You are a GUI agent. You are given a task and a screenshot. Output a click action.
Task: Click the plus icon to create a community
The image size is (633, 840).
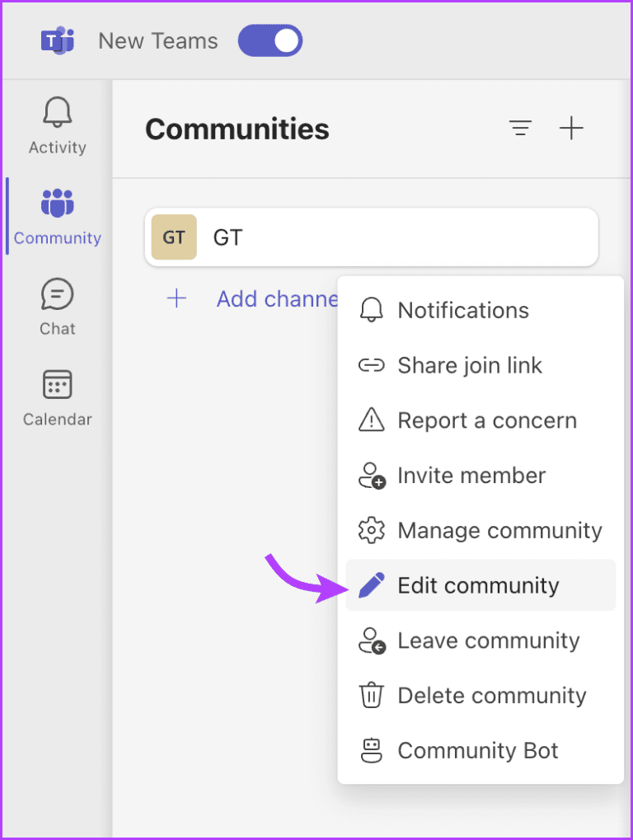coord(572,129)
